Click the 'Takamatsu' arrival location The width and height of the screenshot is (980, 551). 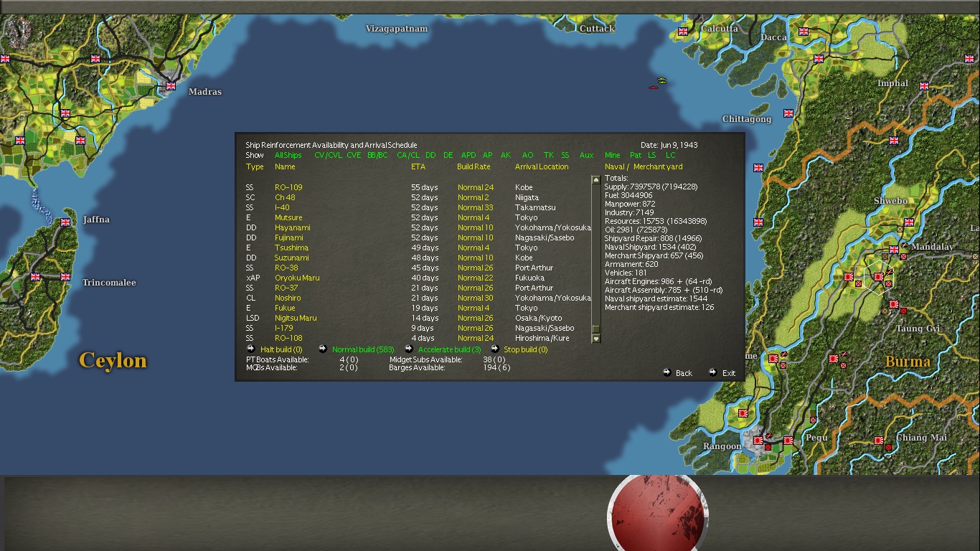click(534, 207)
